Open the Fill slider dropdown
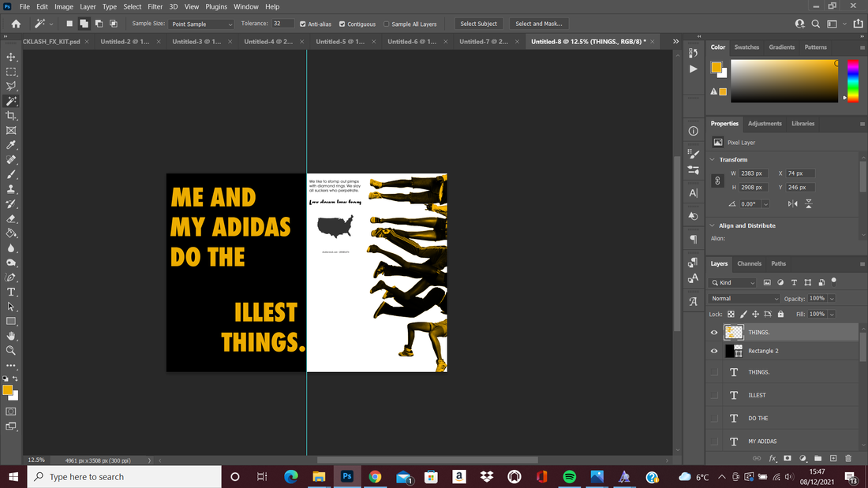This screenshot has width=868, height=488. (x=832, y=315)
